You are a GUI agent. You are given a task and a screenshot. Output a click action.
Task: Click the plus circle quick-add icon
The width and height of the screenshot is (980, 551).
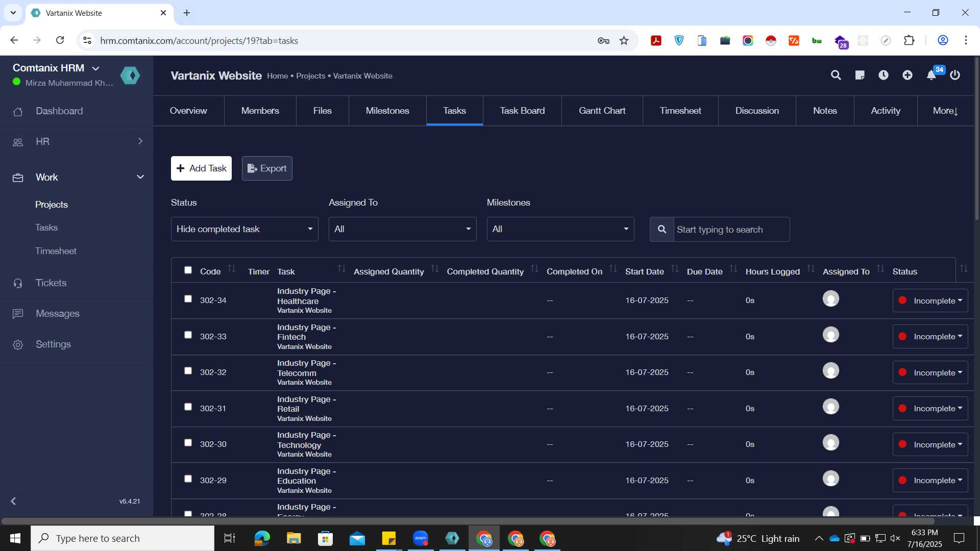[x=908, y=76]
